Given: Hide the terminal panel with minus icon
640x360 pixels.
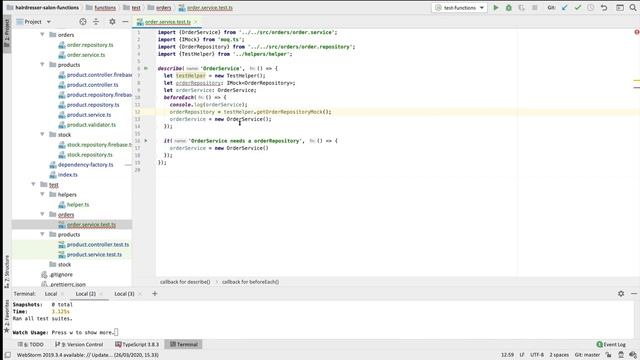Looking at the screenshot, I should coord(634,293).
